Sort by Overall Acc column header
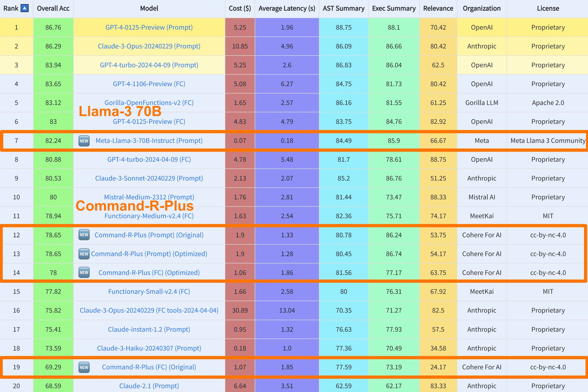This screenshot has height=392, width=588. pyautogui.click(x=53, y=8)
